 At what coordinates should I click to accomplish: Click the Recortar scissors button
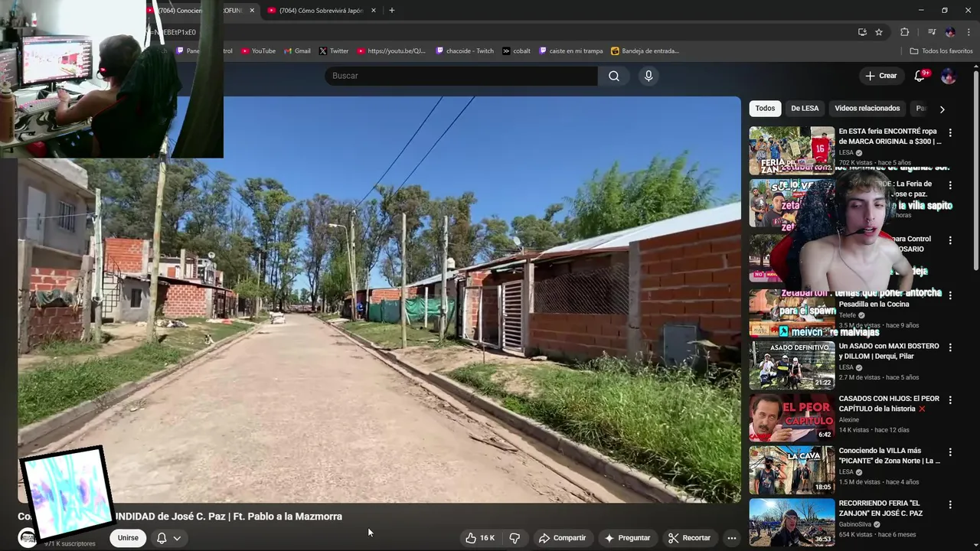point(689,538)
